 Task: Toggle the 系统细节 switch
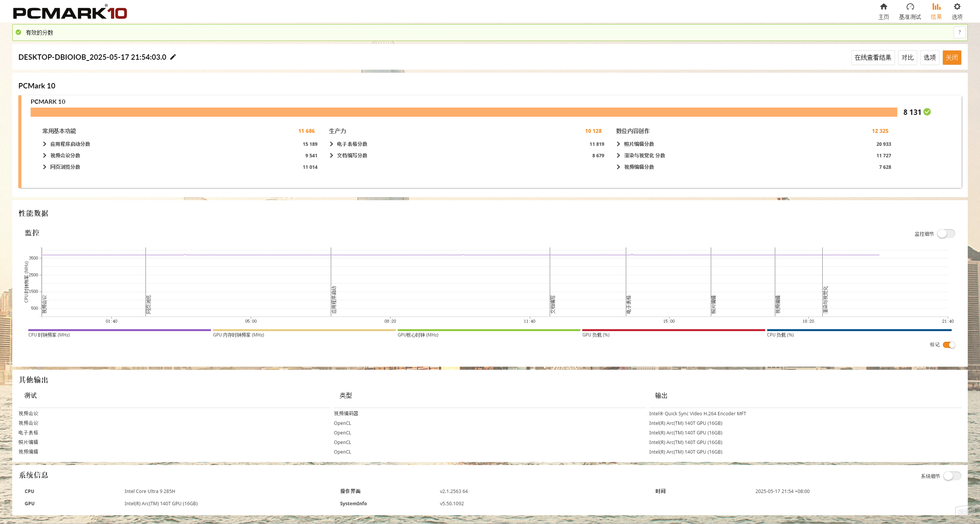tap(952, 476)
